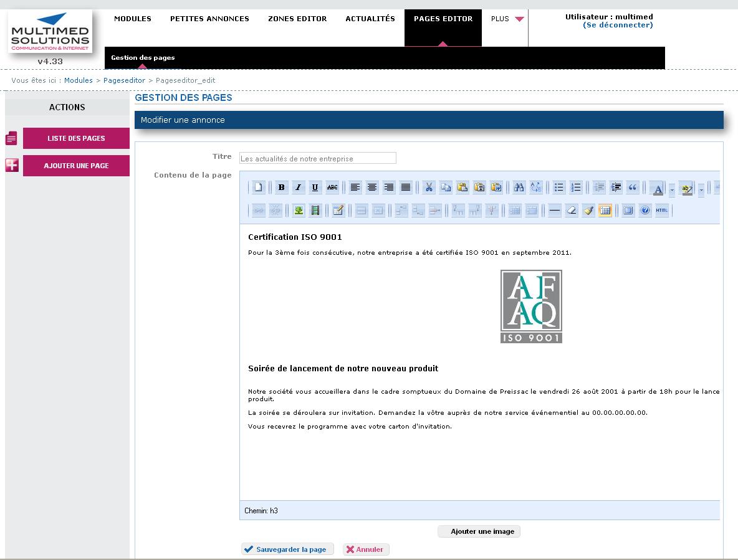Image resolution: width=738 pixels, height=560 pixels.
Task: Click the Liste des pages button
Action: click(76, 138)
